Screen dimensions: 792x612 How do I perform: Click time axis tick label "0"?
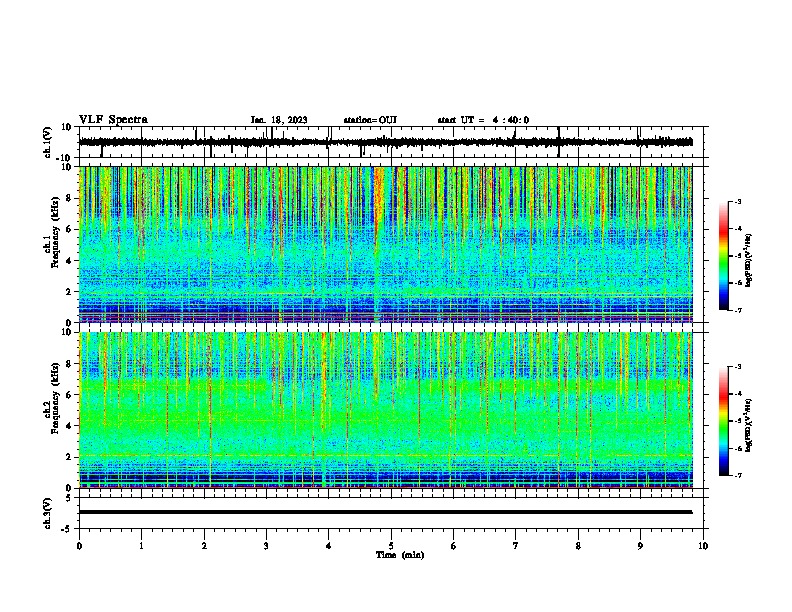[79, 546]
